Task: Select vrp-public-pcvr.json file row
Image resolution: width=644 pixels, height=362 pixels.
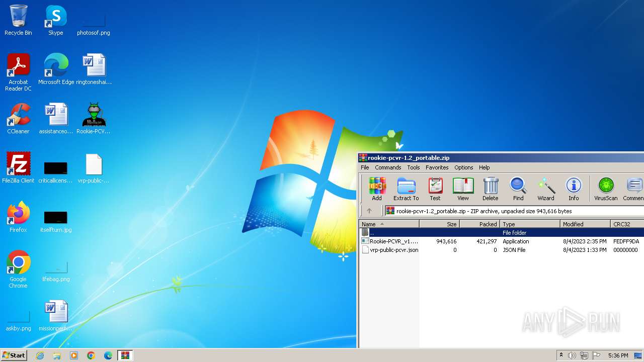Action: tap(502, 250)
